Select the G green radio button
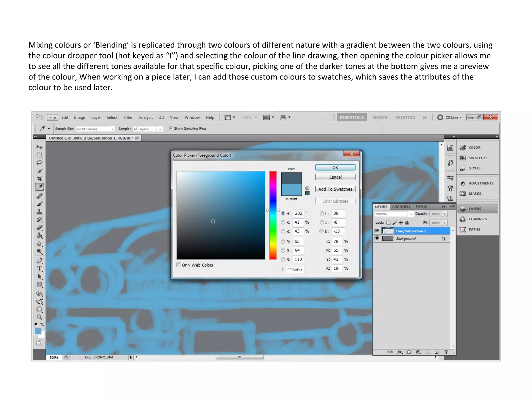 pyautogui.click(x=283, y=251)
